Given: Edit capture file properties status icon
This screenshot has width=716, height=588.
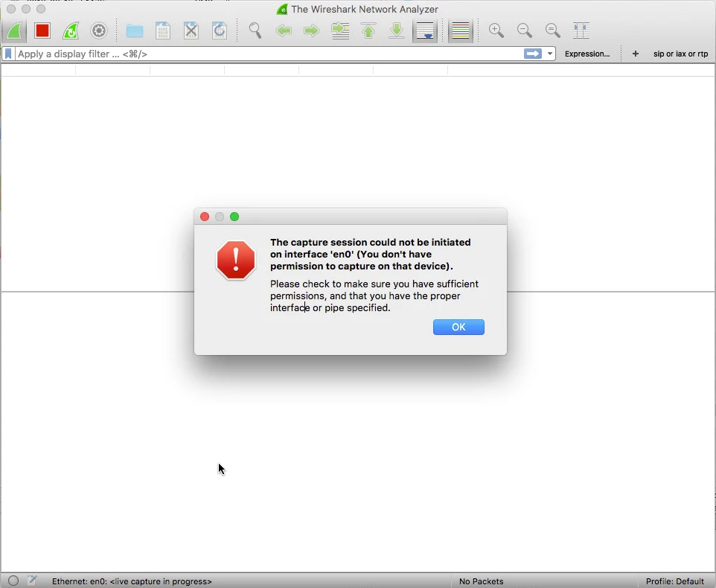Looking at the screenshot, I should pos(31,581).
